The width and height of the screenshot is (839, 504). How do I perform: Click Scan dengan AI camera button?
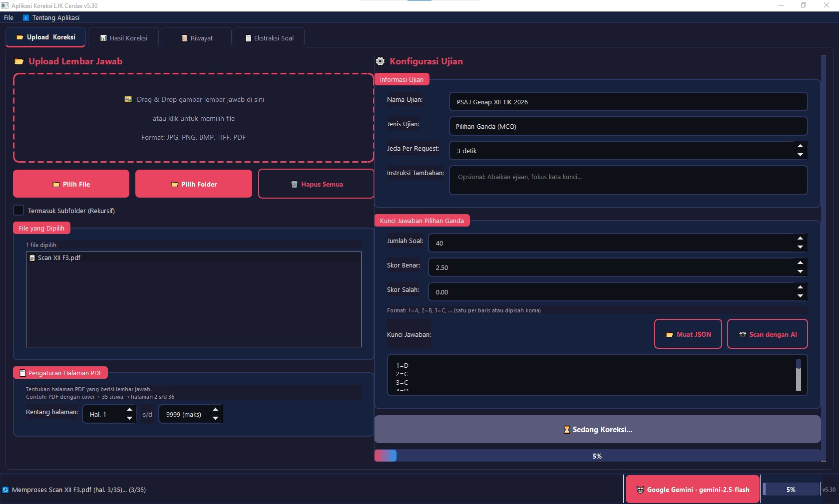tap(767, 334)
